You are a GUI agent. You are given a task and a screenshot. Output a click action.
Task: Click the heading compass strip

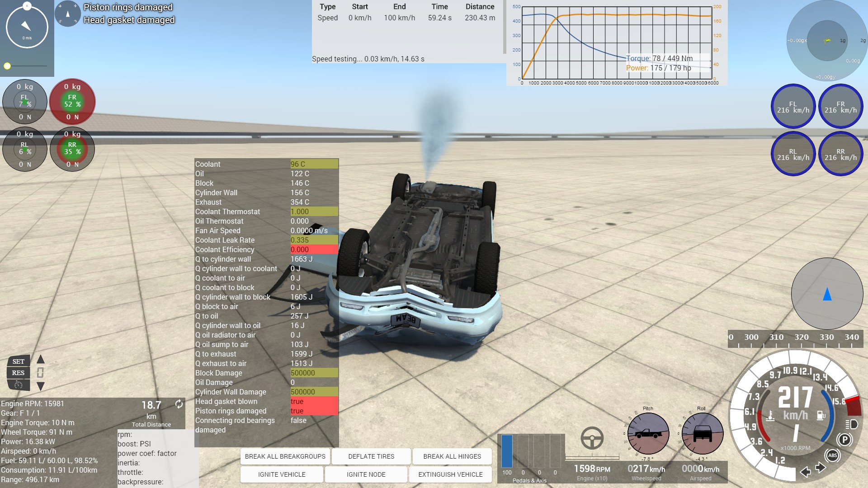[796, 340]
